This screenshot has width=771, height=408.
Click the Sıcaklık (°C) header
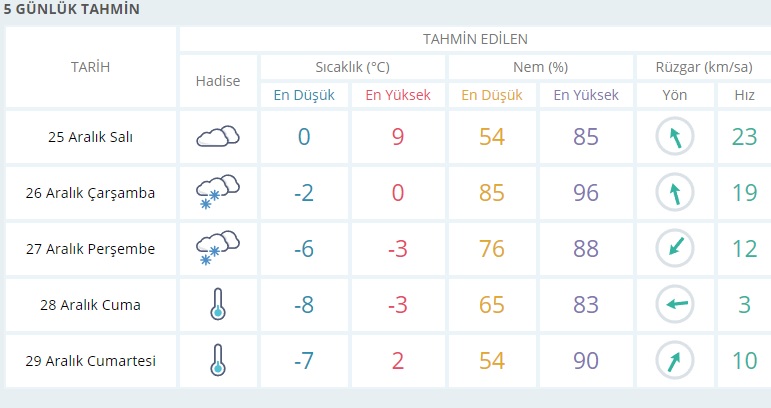point(352,67)
